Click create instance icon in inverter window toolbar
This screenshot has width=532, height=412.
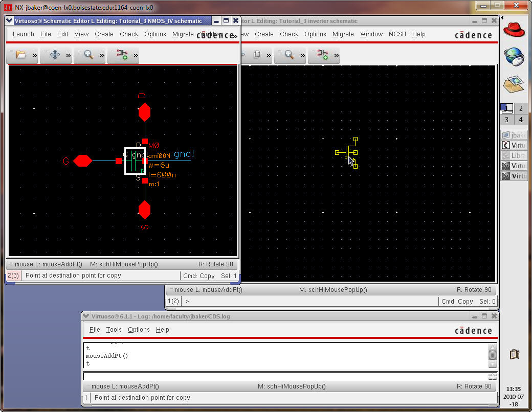pos(323,55)
